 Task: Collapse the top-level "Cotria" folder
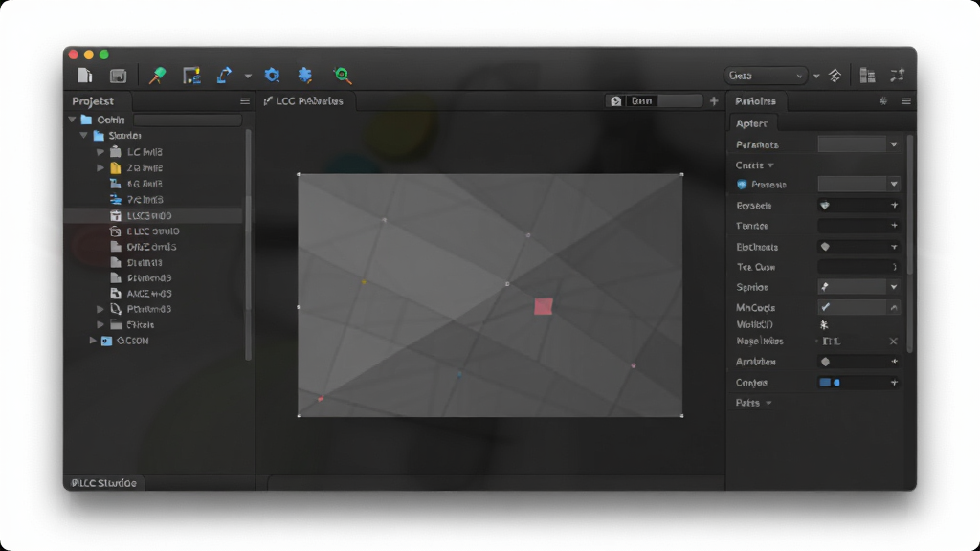click(73, 120)
